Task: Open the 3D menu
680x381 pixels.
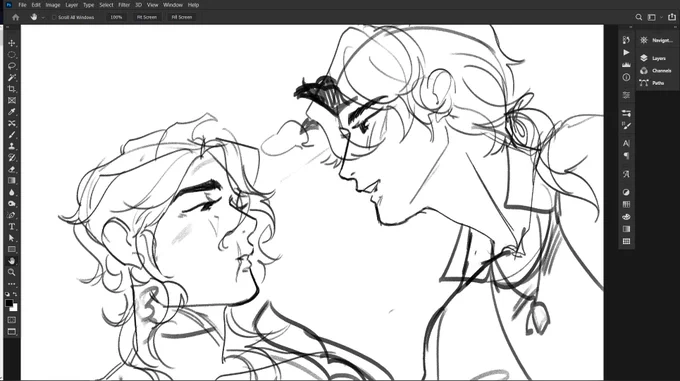Action: click(138, 5)
